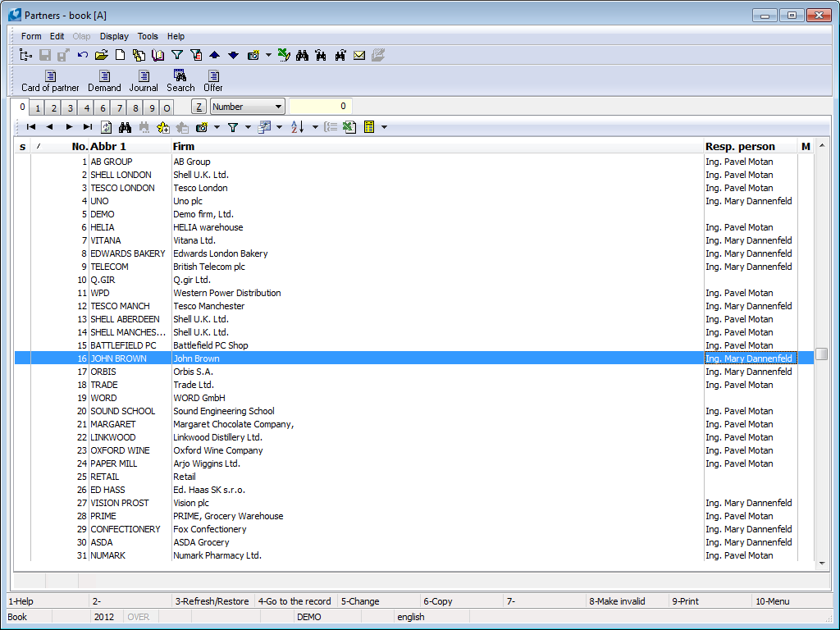Screen dimensions: 840x630
Task: Click the refresh page icon in grid toolbar
Action: pos(106,127)
